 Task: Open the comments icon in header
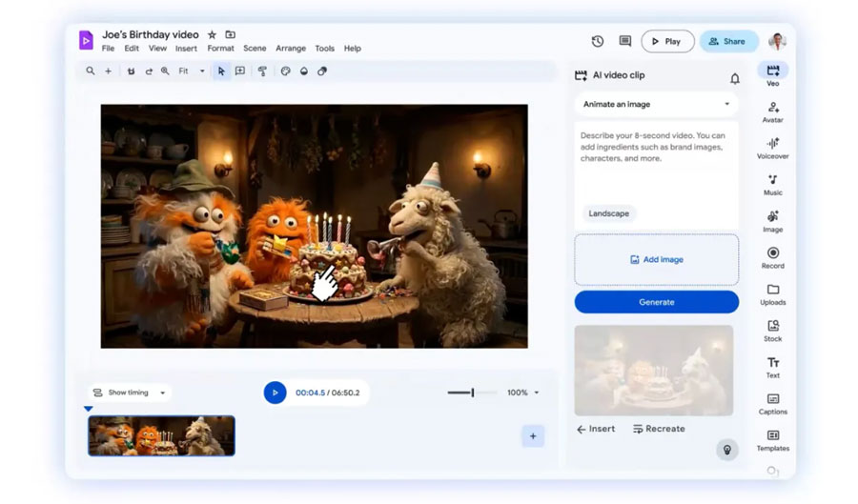point(625,41)
